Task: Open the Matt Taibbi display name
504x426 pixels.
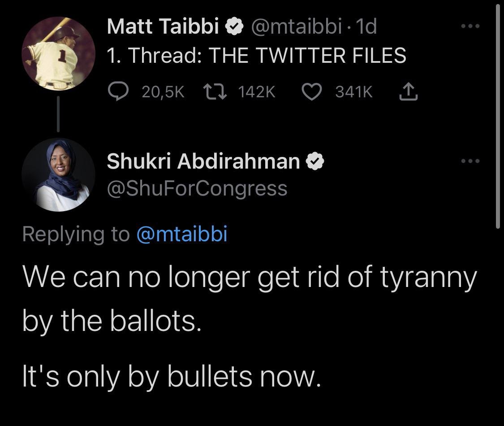Action: point(163,27)
